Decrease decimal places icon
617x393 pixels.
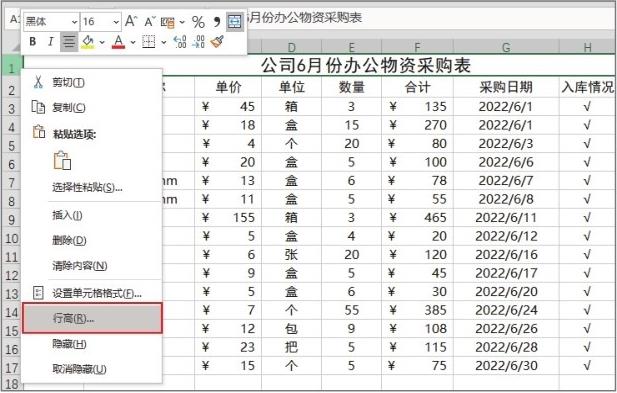pyautogui.click(x=198, y=41)
